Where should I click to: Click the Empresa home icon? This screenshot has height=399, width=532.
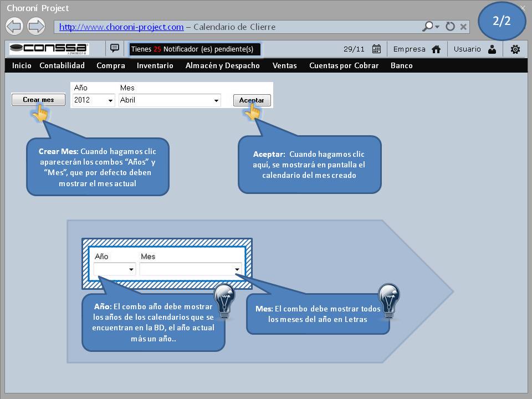coord(436,49)
